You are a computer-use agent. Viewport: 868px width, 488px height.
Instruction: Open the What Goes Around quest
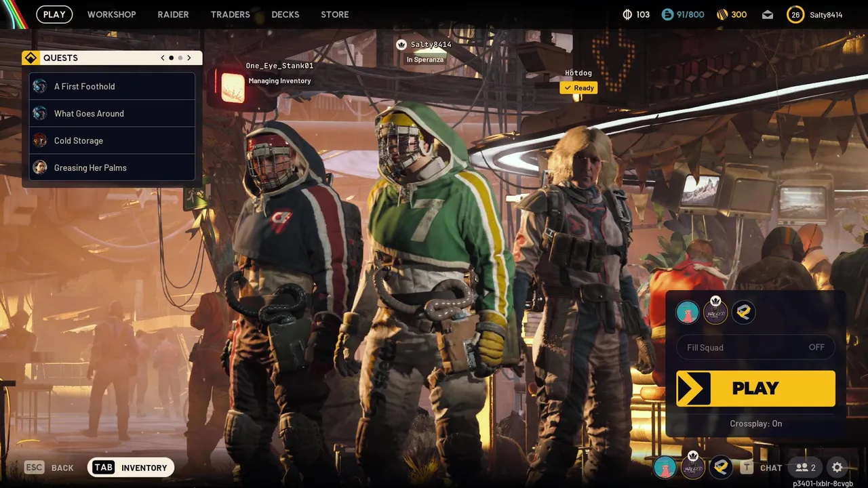coord(113,113)
